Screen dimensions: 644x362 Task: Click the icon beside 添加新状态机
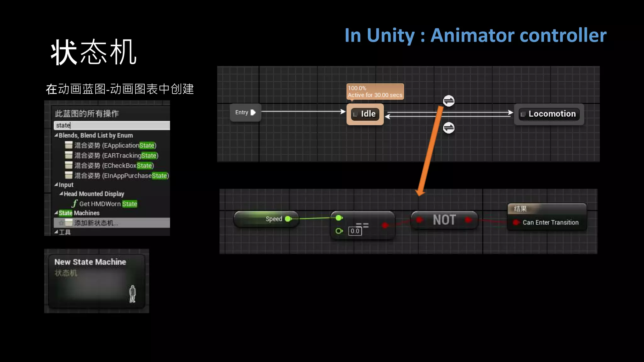(69, 223)
